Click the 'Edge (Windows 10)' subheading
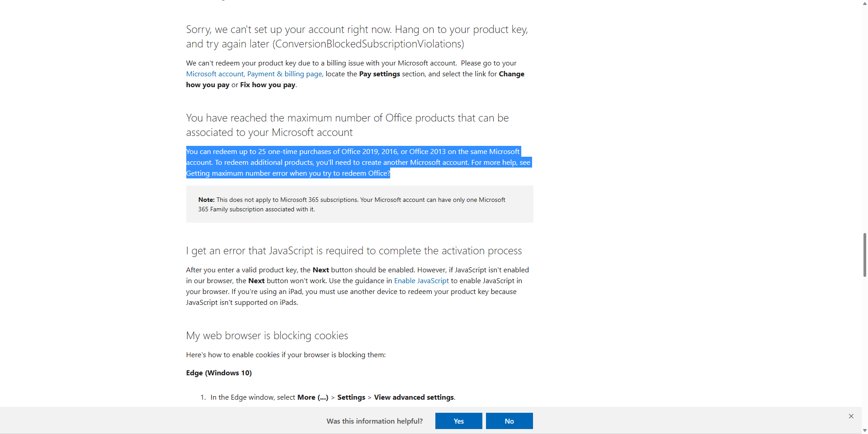 click(x=219, y=373)
